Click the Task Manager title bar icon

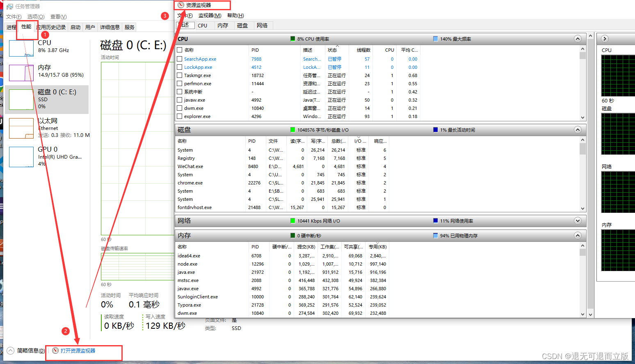coord(9,6)
